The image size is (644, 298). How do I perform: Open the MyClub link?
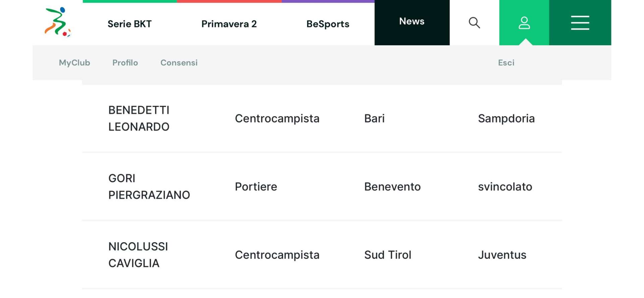[x=74, y=63]
